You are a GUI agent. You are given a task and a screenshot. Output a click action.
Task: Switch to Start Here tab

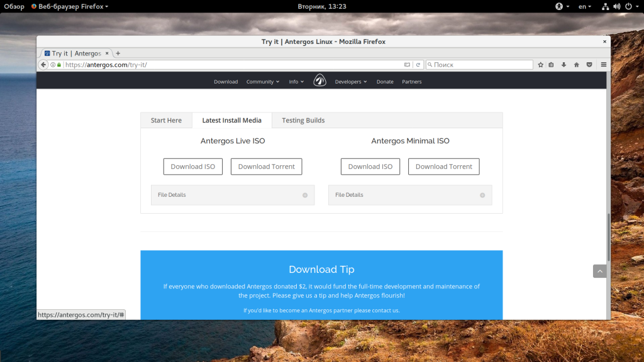click(166, 120)
